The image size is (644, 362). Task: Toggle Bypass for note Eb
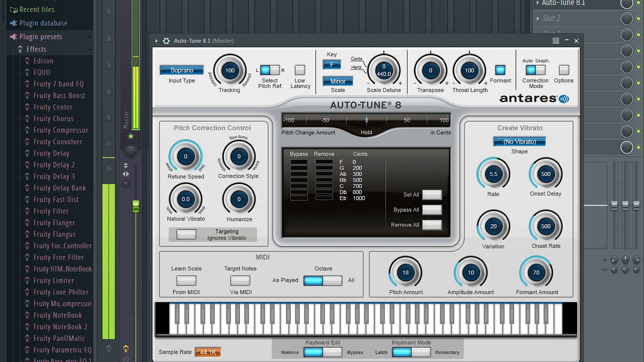click(x=299, y=198)
